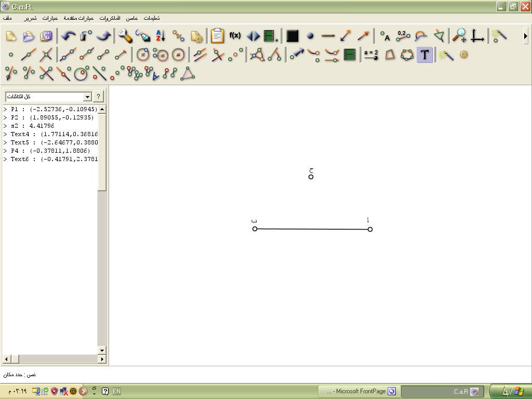
Task: Select the perpendicular line tool
Action: point(218,55)
